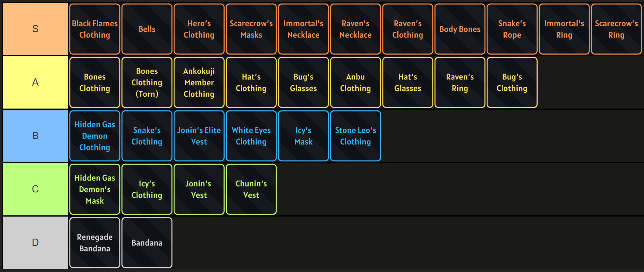Image resolution: width=644 pixels, height=272 pixels.
Task: Click the Body Bones tile
Action: click(x=460, y=29)
